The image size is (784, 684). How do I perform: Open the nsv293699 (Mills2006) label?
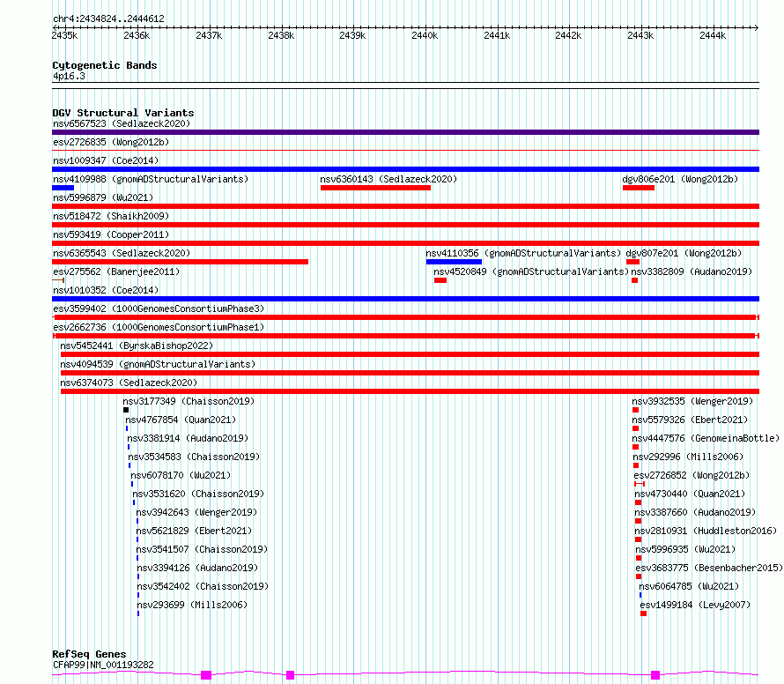click(193, 605)
